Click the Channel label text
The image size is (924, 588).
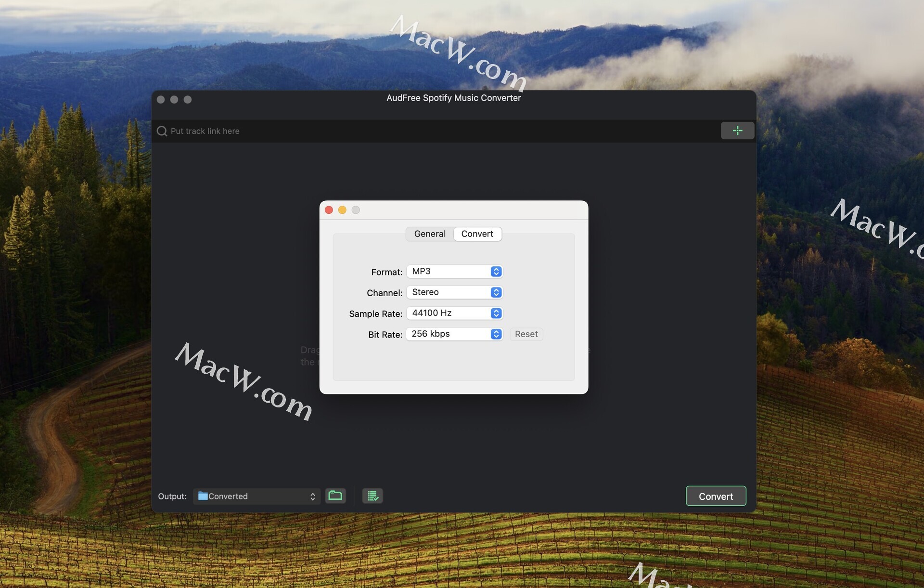[x=385, y=293]
